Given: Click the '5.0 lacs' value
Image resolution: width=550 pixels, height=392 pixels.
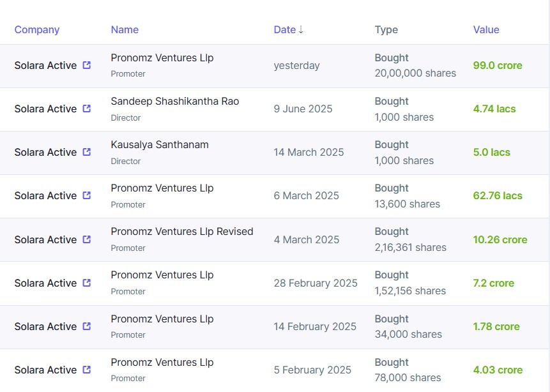Looking at the screenshot, I should [491, 153].
